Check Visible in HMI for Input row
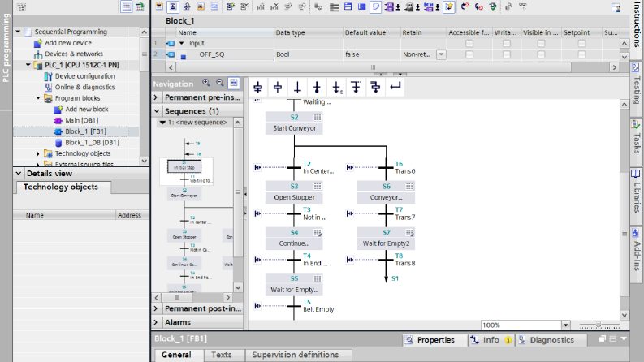The height and width of the screenshot is (362, 644). click(542, 43)
